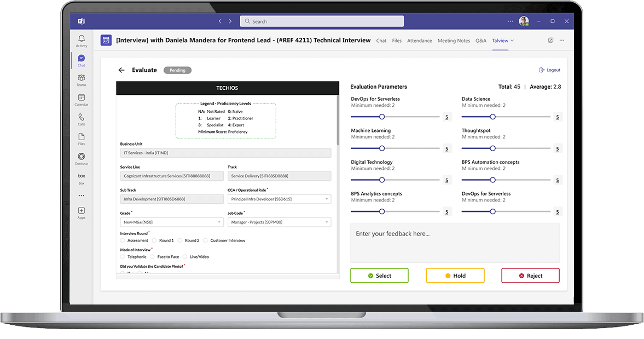Go back from the Evaluate page
The image size is (644, 339).
click(x=121, y=70)
